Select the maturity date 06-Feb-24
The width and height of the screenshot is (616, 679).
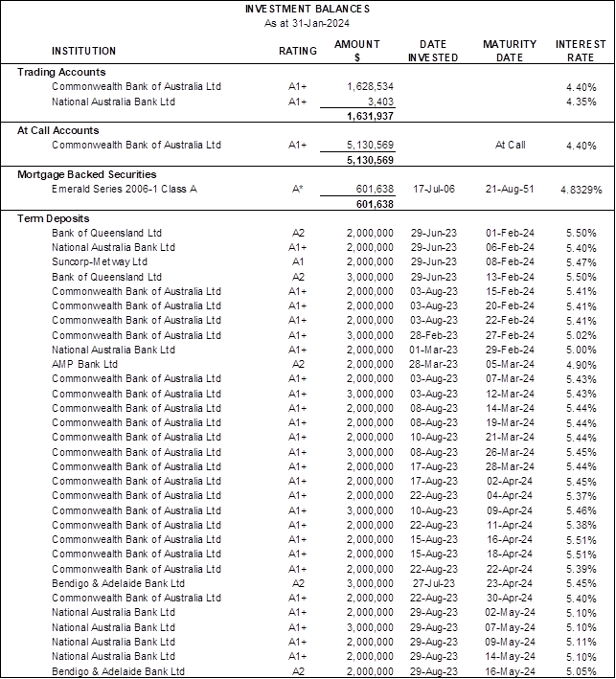click(x=510, y=247)
